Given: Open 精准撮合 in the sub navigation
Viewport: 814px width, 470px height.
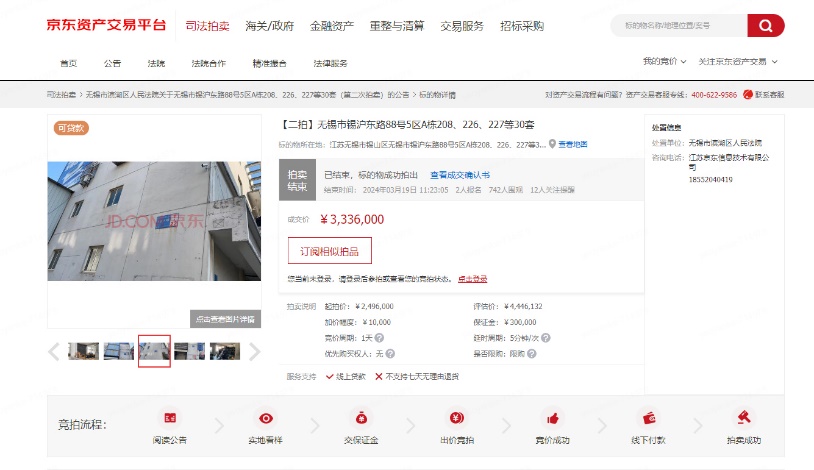Looking at the screenshot, I should 269,63.
